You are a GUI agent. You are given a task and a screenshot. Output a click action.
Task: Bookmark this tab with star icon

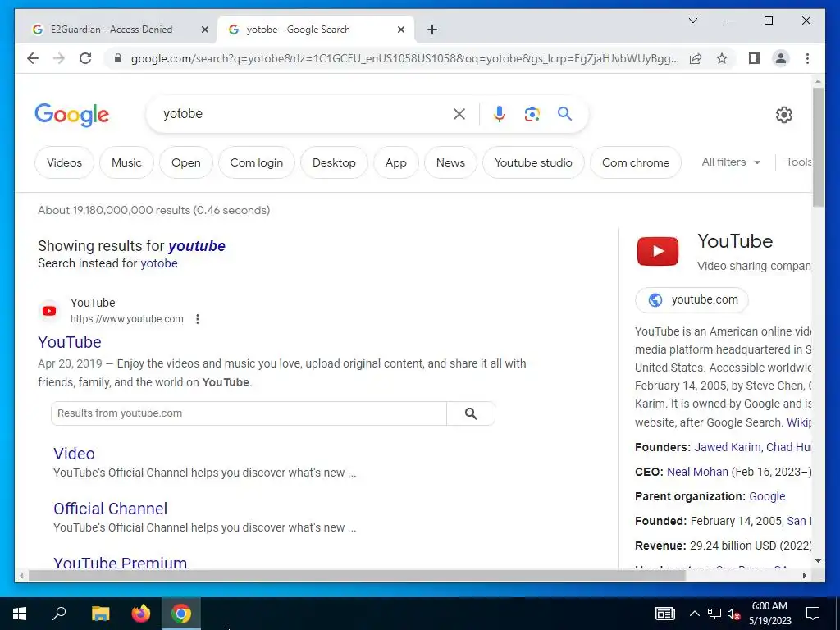[x=722, y=58]
